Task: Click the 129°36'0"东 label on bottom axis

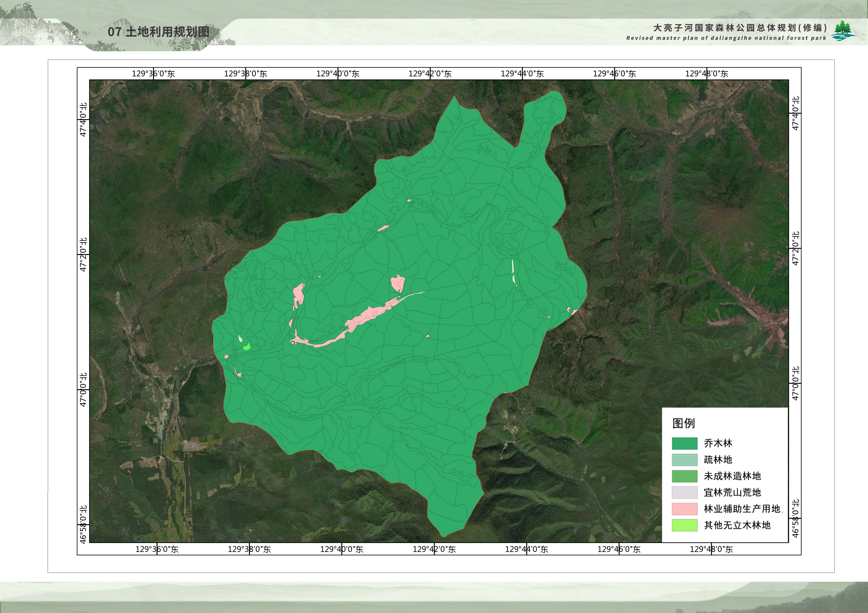Action: (x=157, y=549)
